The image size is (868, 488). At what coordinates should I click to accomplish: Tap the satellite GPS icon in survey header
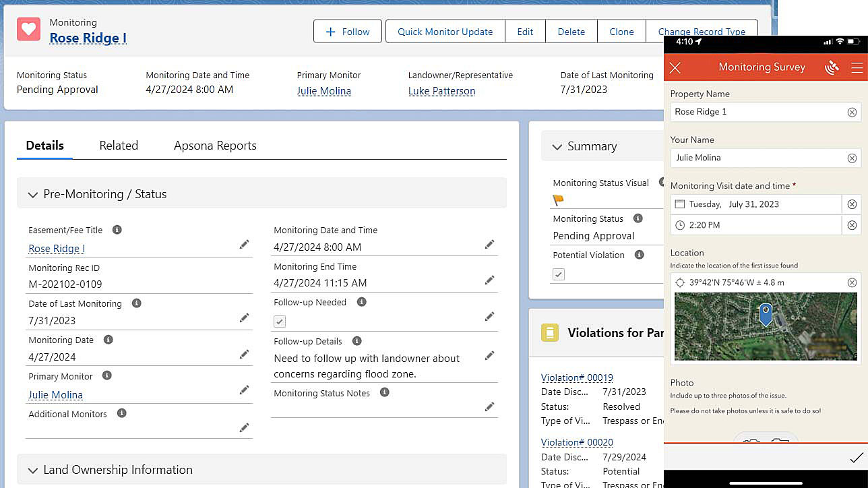point(832,67)
